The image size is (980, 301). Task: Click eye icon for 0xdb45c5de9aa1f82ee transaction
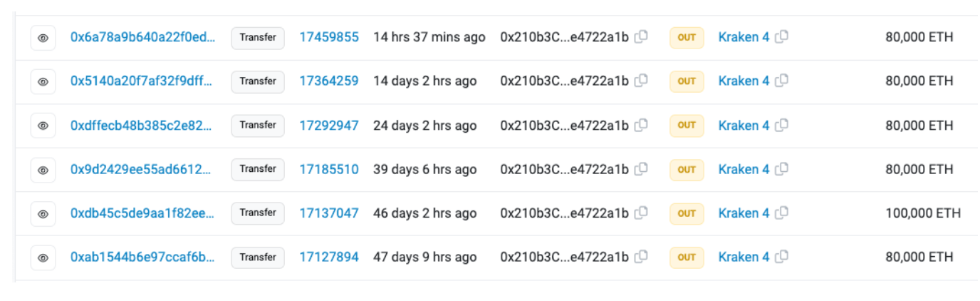coord(43,213)
